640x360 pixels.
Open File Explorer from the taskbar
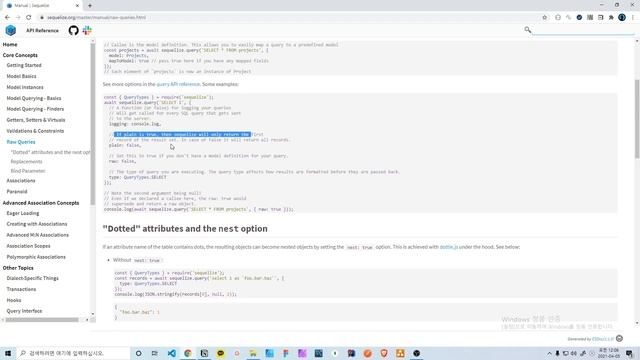253,353
